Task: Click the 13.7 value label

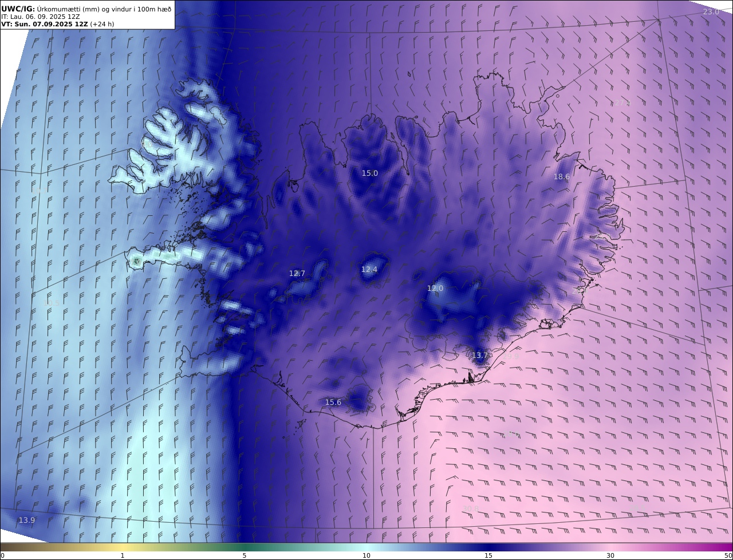Action: 479,356
